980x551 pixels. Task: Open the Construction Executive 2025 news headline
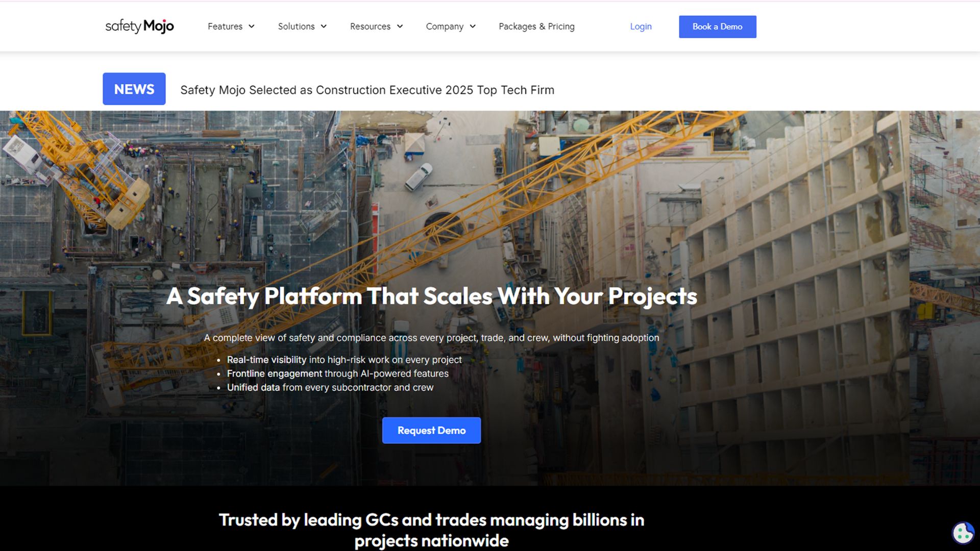[x=367, y=90]
